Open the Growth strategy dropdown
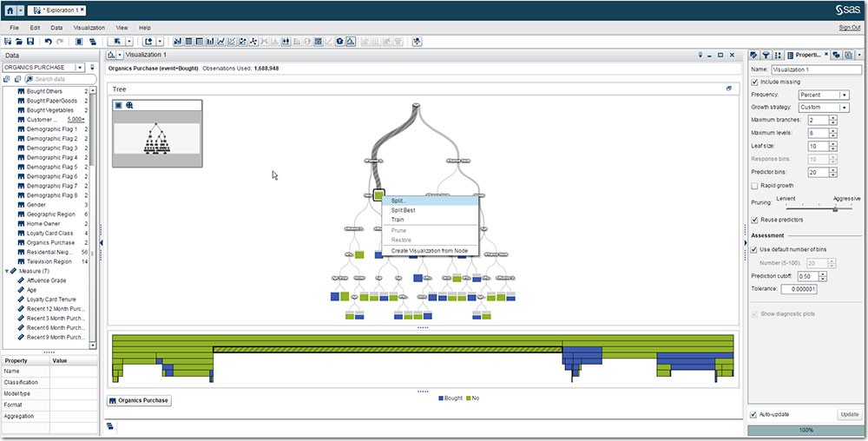This screenshot has width=868, height=441. (x=823, y=108)
